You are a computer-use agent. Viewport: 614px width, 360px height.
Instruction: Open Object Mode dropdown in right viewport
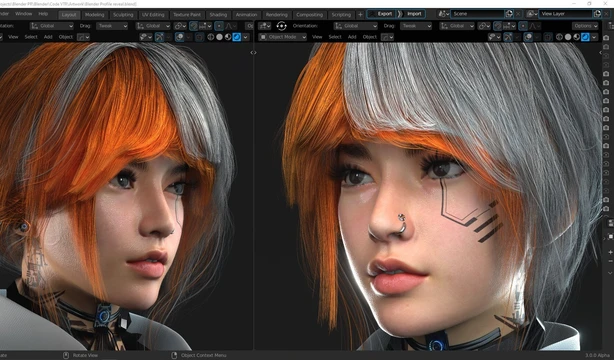(282, 37)
